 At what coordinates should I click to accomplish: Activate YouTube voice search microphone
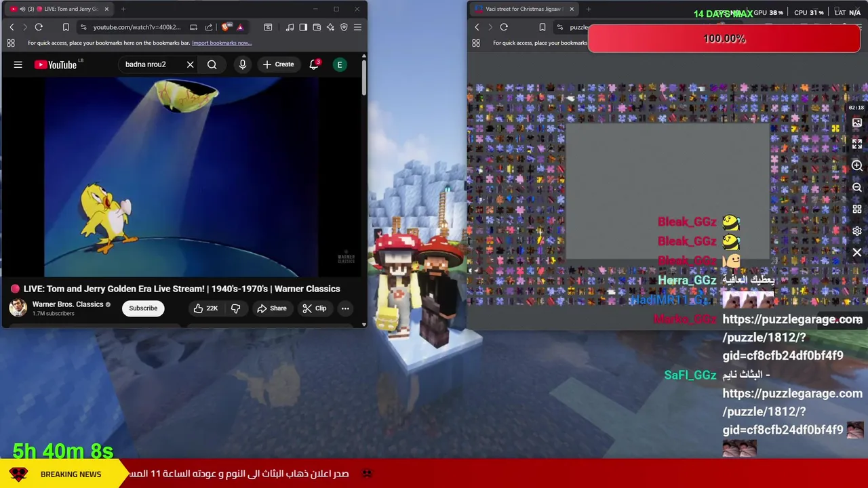242,64
